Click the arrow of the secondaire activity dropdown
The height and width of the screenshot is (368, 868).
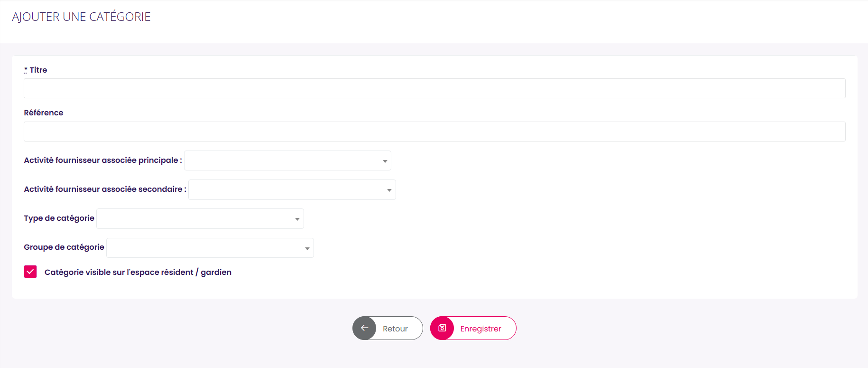point(389,190)
